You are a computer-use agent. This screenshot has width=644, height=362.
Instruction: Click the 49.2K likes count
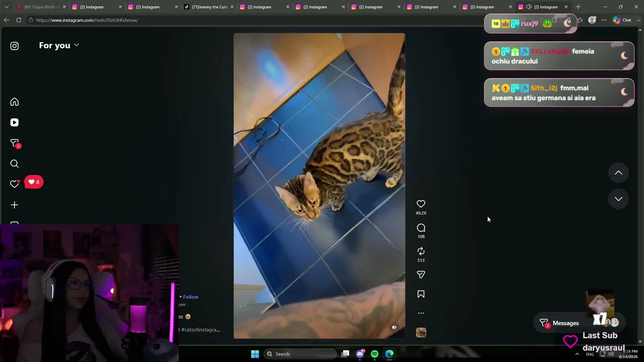pos(421,213)
